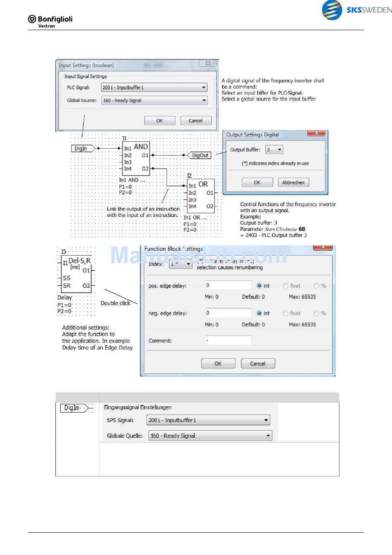Click the neg. edge delay input field
Viewport: 392px width, 555px height.
[x=228, y=313]
